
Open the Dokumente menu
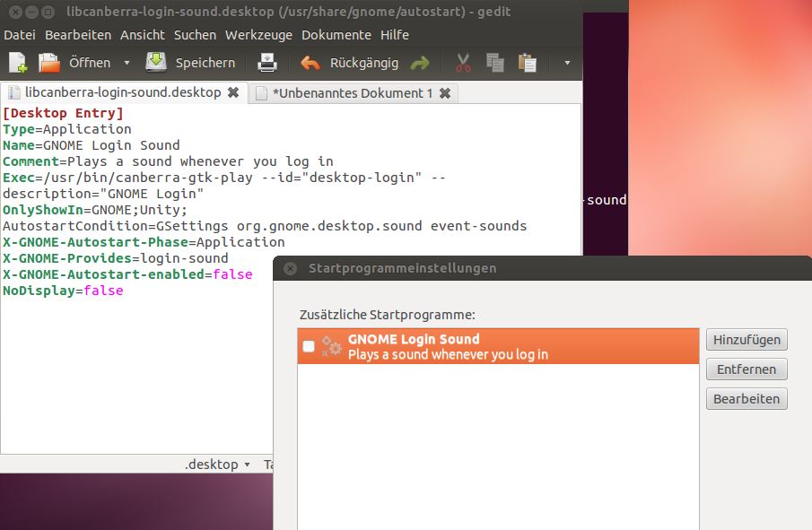tap(336, 35)
